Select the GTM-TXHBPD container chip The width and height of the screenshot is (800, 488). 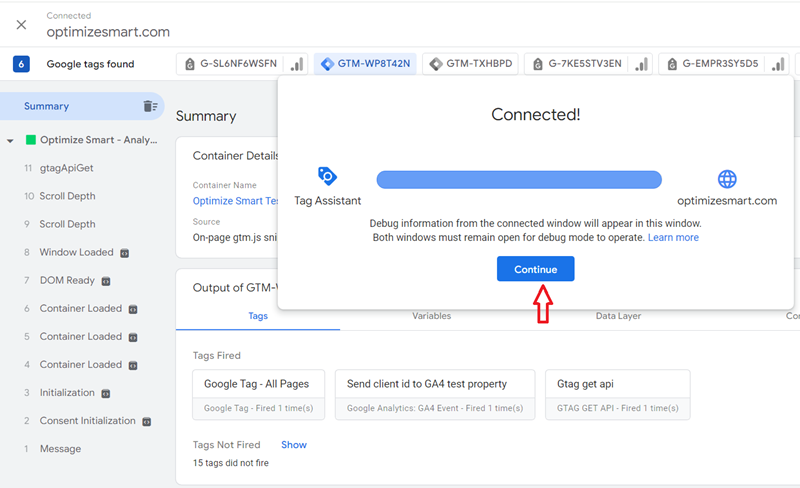click(470, 64)
